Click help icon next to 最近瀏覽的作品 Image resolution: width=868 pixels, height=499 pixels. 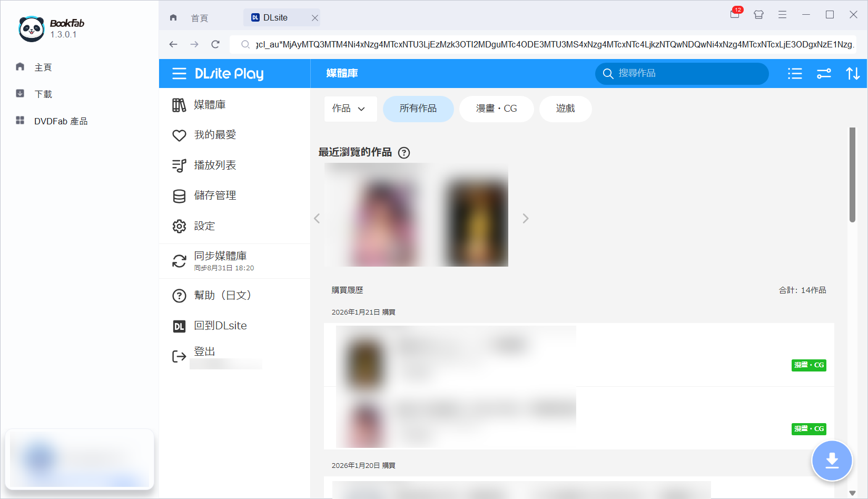(x=404, y=153)
